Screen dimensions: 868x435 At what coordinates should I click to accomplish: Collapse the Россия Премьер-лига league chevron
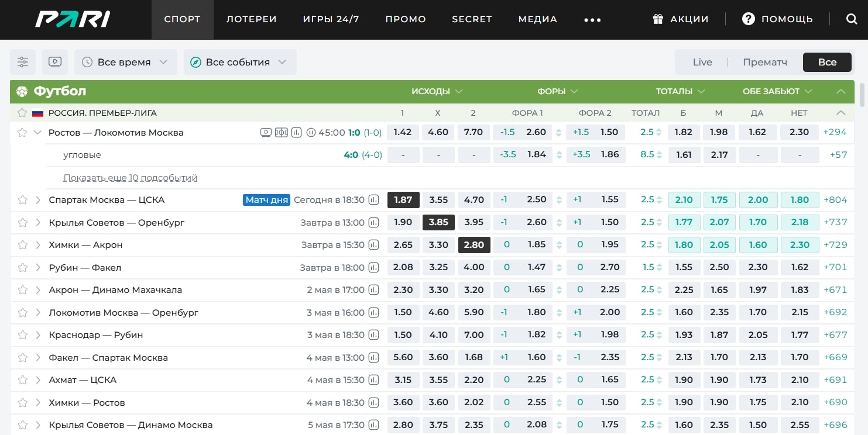point(841,113)
